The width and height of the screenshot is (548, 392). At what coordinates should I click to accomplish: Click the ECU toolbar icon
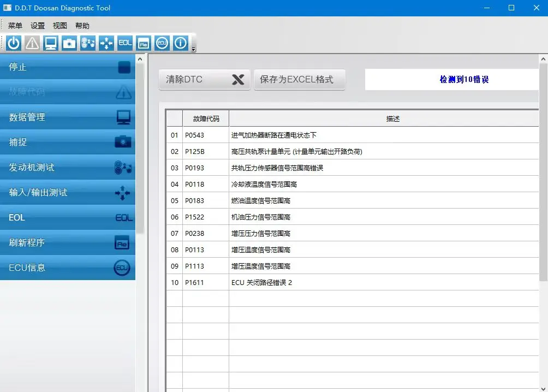(162, 43)
